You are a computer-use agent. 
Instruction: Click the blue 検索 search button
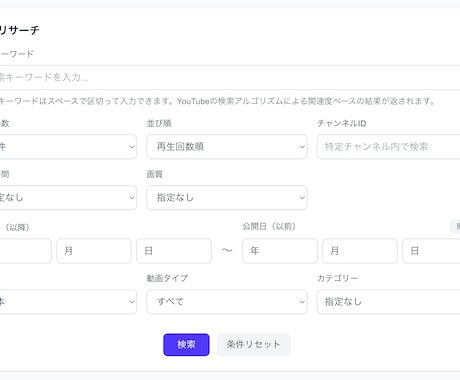tap(186, 345)
